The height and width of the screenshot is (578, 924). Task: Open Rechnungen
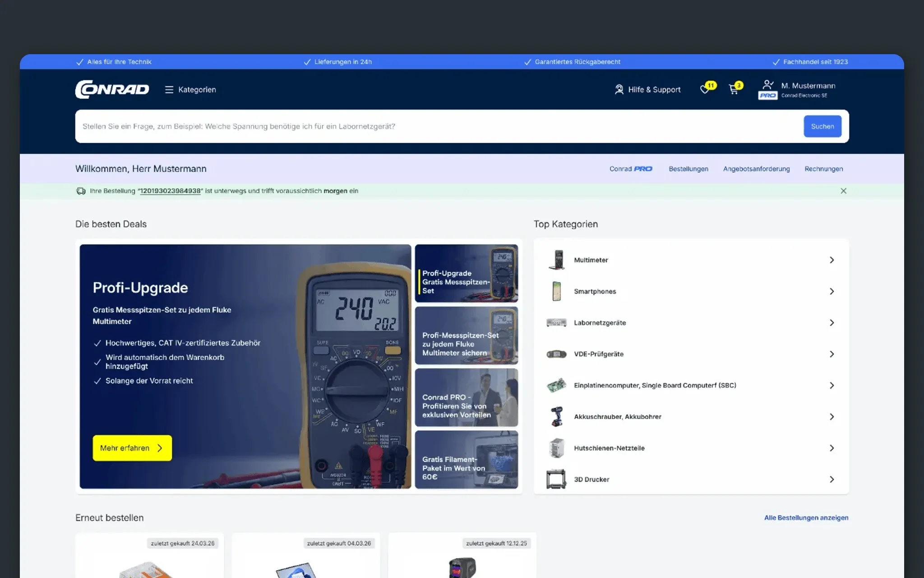(823, 169)
